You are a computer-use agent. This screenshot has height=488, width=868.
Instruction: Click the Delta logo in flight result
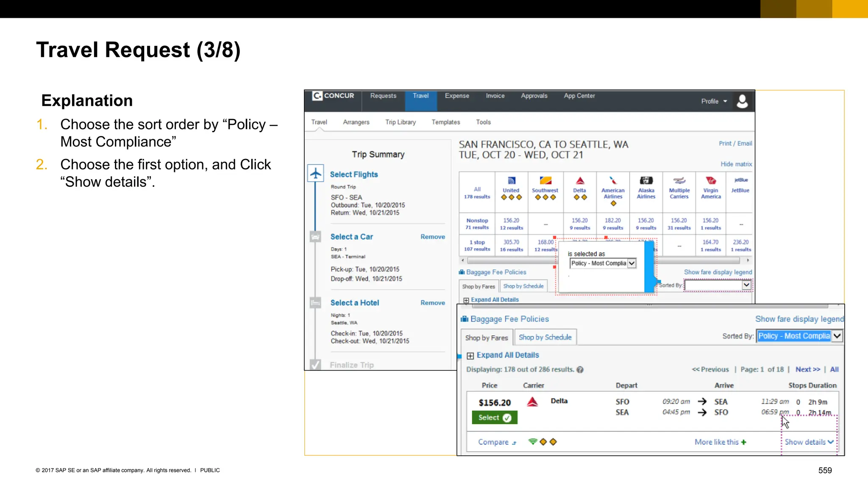coord(532,402)
